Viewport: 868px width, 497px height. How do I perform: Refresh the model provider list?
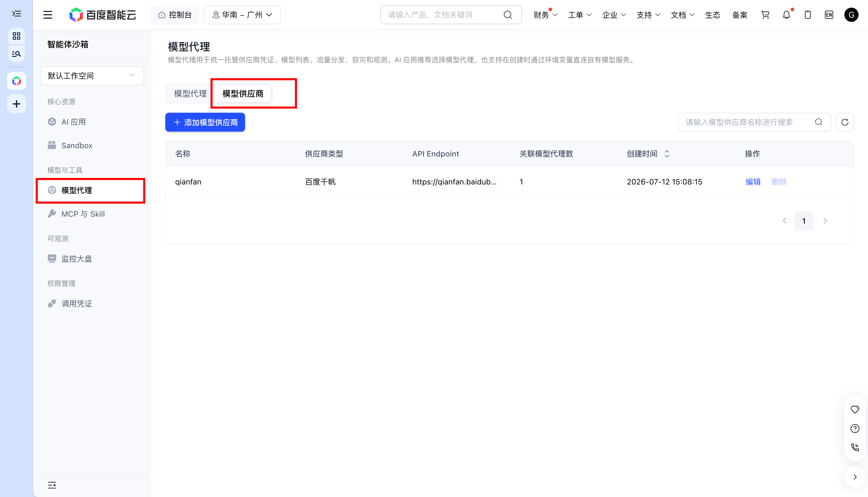tap(845, 122)
